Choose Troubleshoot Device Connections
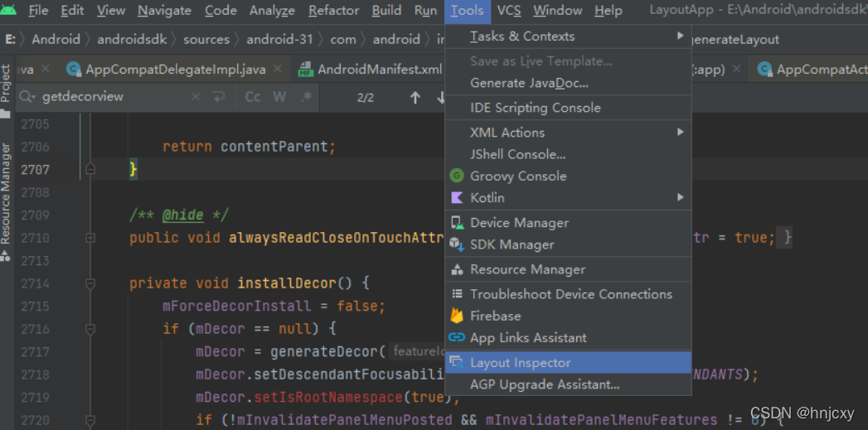The image size is (868, 430). [569, 294]
